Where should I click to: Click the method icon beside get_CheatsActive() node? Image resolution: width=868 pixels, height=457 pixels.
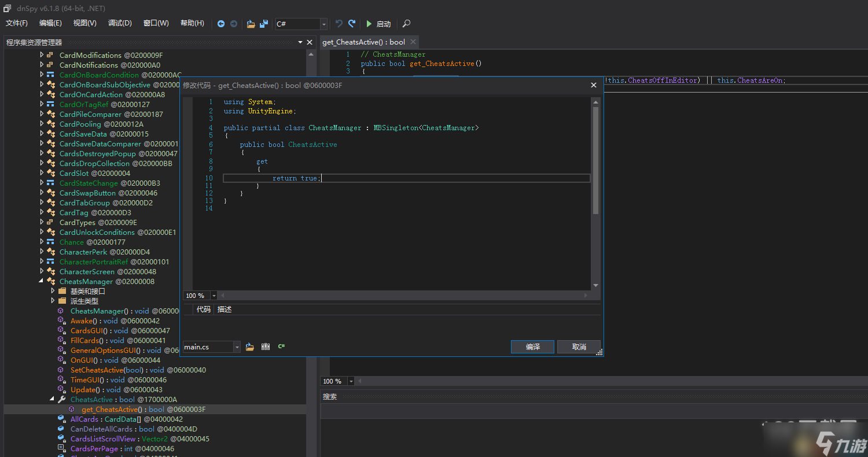pos(72,409)
